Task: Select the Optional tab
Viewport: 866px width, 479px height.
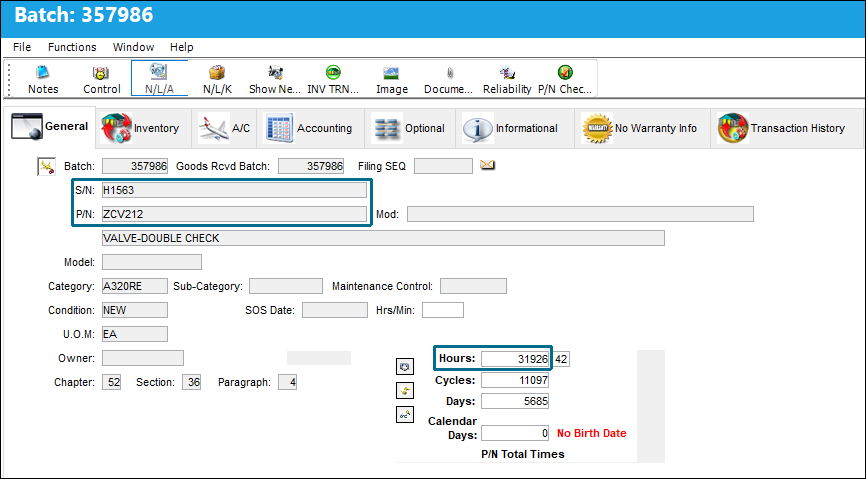Action: point(410,128)
